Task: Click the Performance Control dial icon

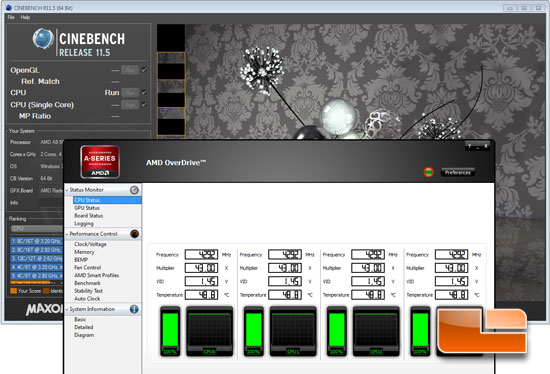Action: coord(134,234)
